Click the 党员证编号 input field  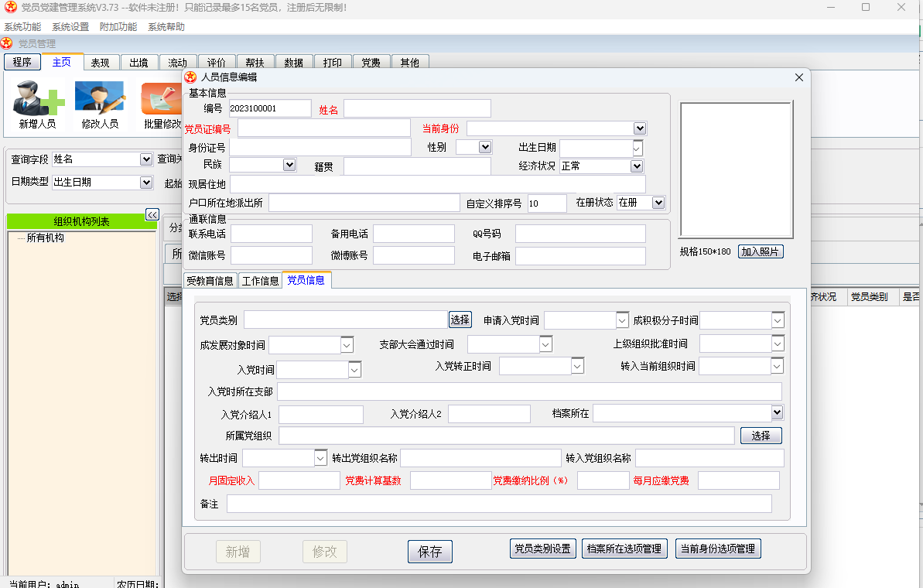[x=323, y=128]
